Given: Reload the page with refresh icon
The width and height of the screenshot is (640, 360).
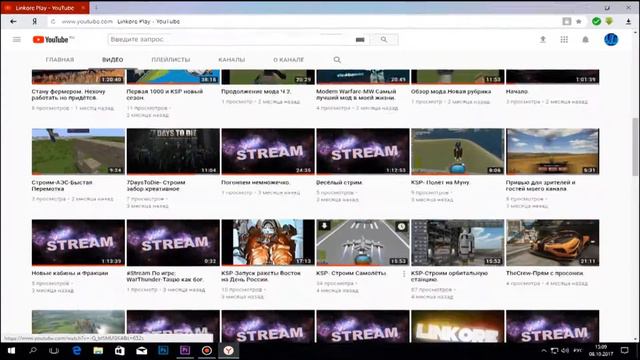Looking at the screenshot, I should 53,22.
